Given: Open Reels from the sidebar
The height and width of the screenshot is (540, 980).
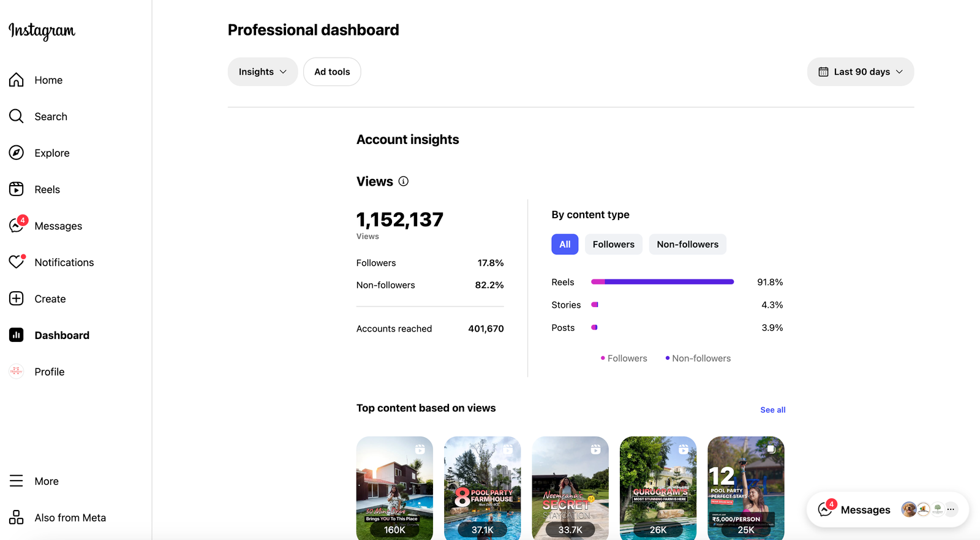Looking at the screenshot, I should point(47,189).
